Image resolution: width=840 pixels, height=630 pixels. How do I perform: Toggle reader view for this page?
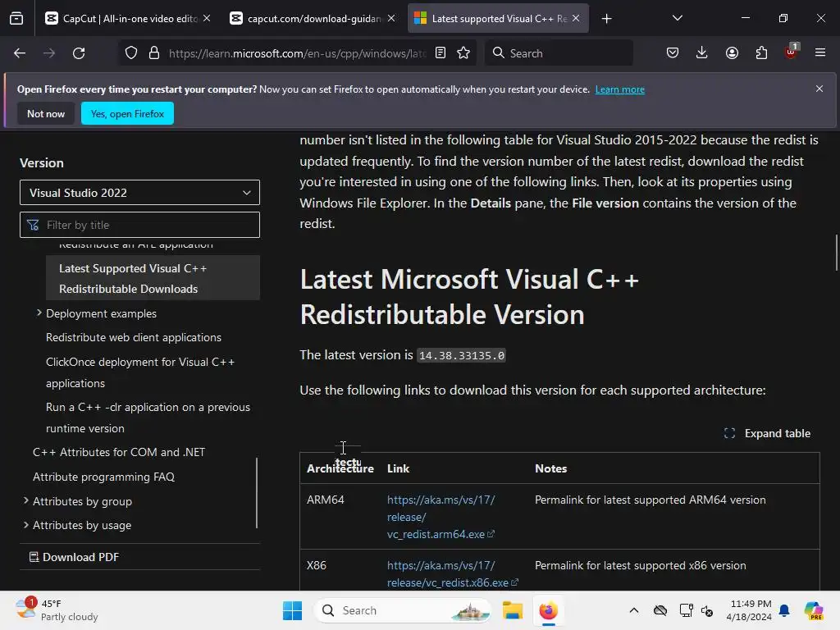441,53
